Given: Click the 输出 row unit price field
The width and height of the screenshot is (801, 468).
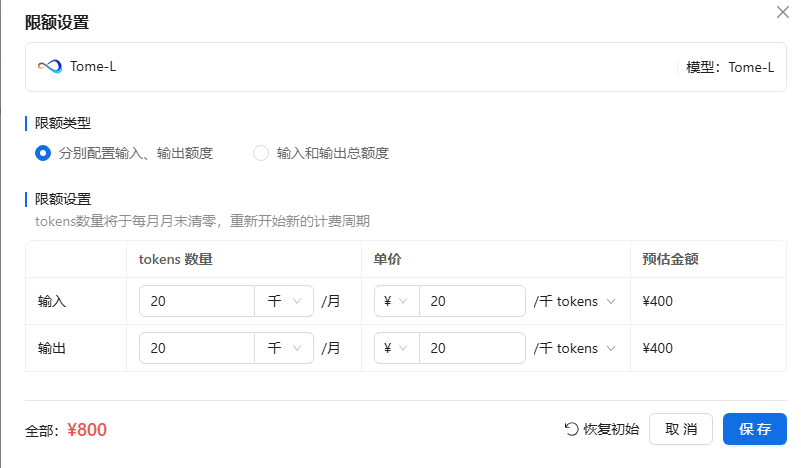Looking at the screenshot, I should [x=471, y=348].
